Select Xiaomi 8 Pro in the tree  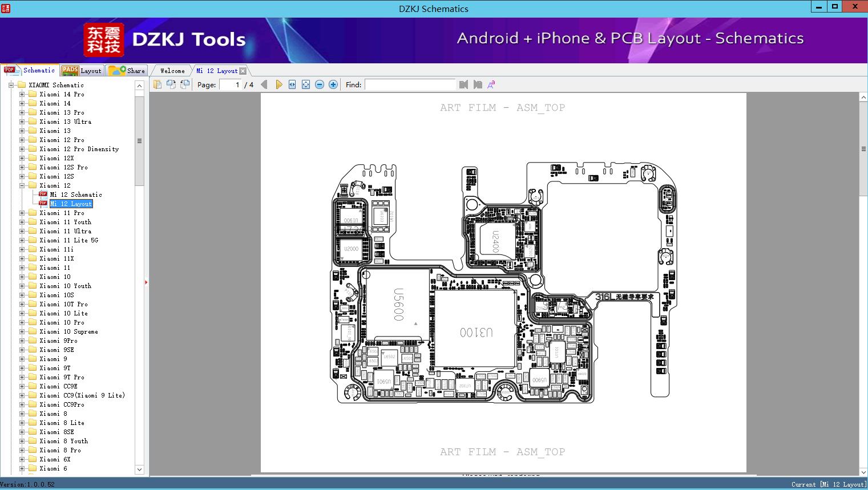(x=60, y=450)
